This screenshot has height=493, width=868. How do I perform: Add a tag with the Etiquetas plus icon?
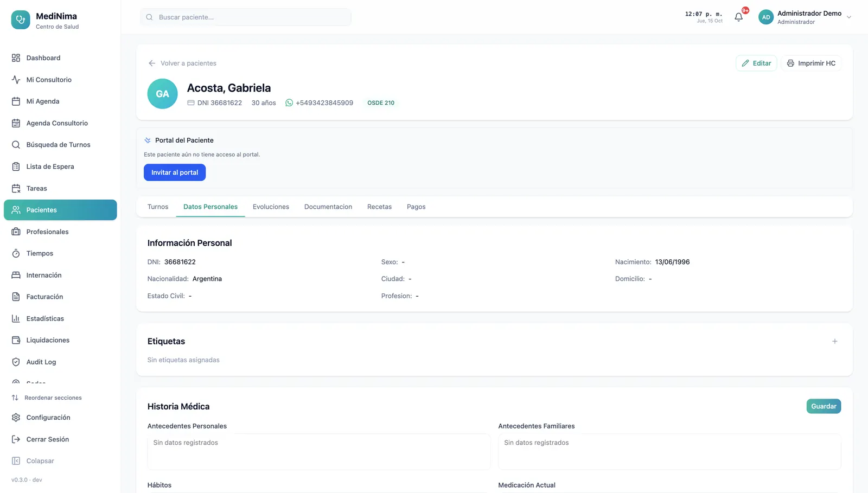pos(835,341)
